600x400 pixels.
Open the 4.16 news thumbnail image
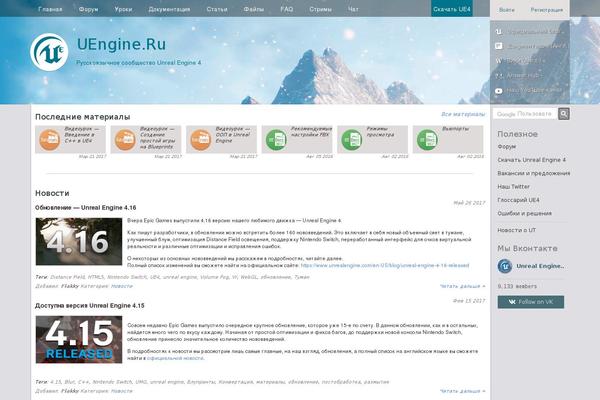(79, 242)
